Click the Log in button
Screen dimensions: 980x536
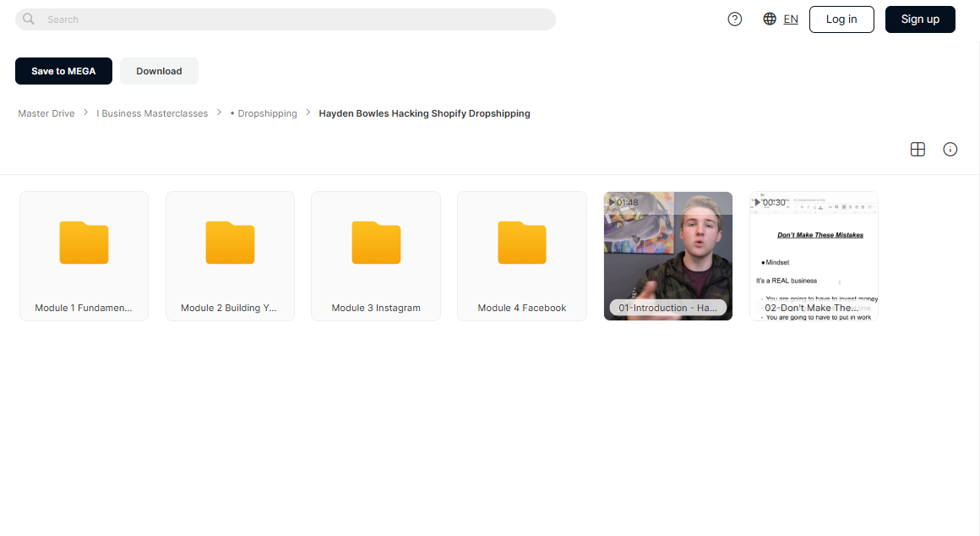(841, 19)
